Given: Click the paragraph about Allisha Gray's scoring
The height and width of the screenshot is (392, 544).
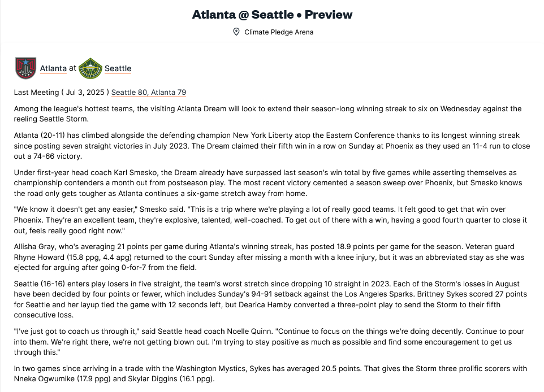Looking at the screenshot, I should pyautogui.click(x=269, y=257).
